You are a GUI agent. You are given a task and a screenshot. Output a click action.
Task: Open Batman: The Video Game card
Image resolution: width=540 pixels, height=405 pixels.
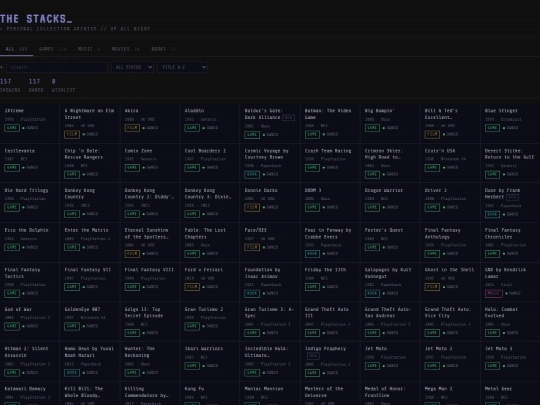click(x=330, y=123)
